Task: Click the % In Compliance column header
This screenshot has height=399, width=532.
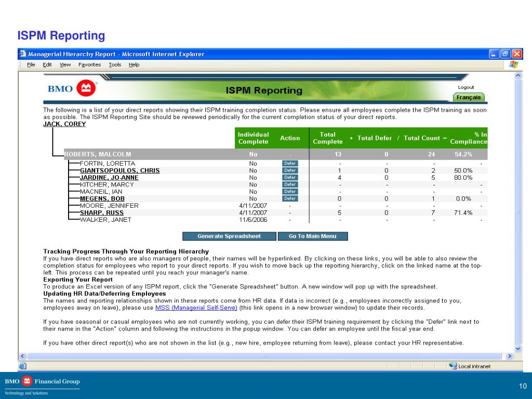Action: pyautogui.click(x=469, y=138)
